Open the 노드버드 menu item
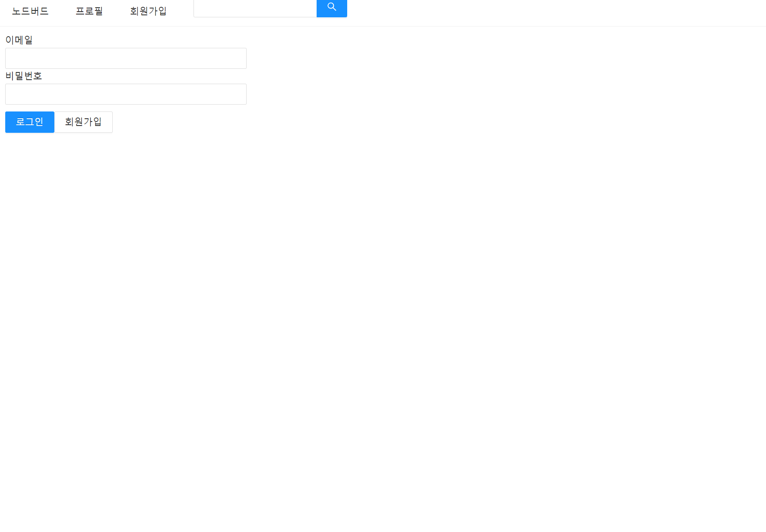Screen dimensions: 766x532 pyautogui.click(x=30, y=11)
